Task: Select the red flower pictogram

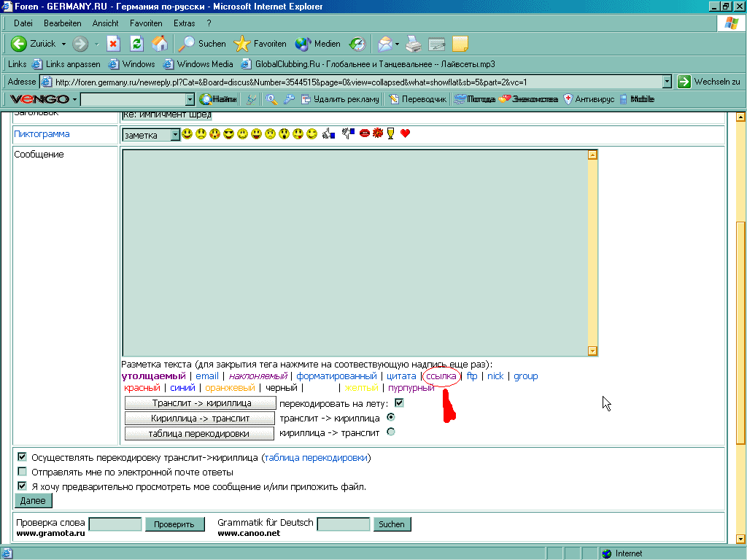Action: 378,133
